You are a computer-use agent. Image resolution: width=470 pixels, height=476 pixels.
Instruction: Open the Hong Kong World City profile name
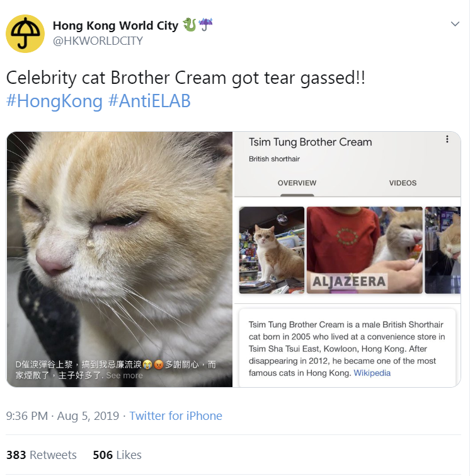pos(115,25)
